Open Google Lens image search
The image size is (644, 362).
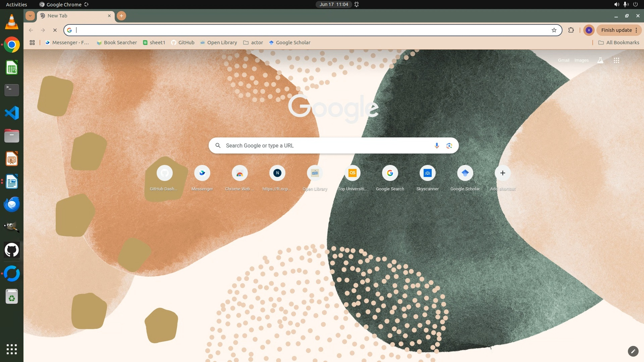point(449,145)
